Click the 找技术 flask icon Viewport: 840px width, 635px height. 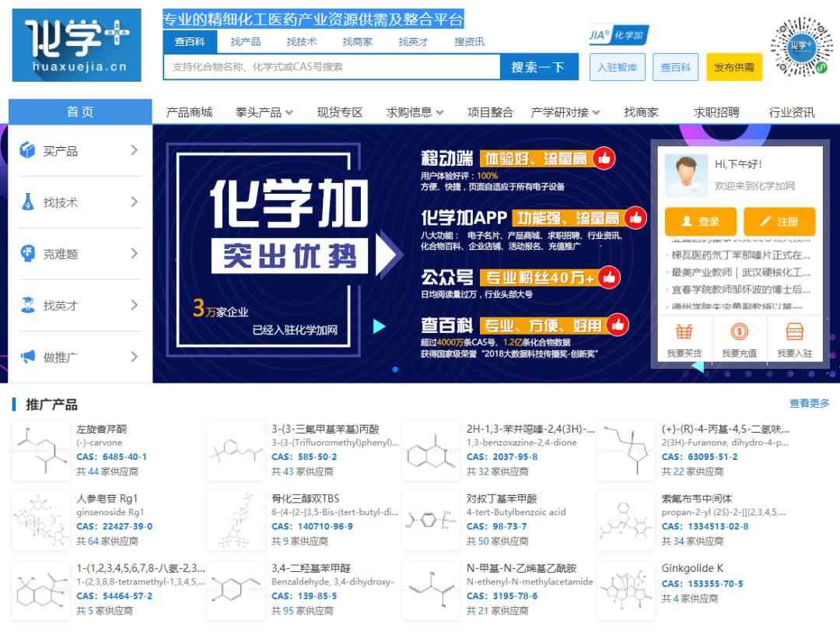[x=27, y=202]
